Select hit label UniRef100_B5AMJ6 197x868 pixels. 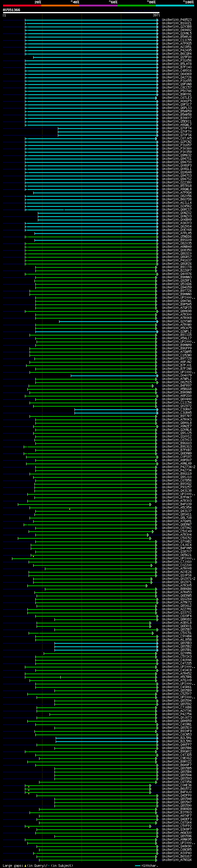coord(176,37)
